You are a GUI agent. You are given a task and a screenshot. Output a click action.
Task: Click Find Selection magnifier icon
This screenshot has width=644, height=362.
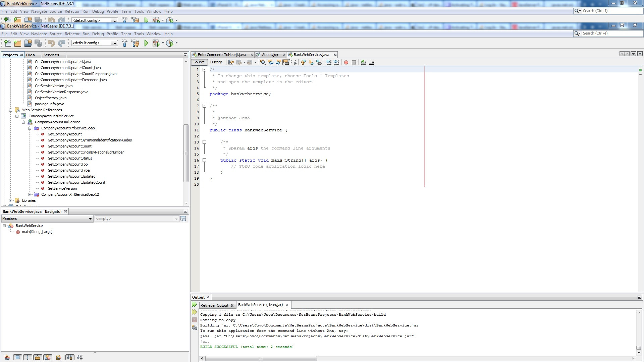tap(263, 62)
